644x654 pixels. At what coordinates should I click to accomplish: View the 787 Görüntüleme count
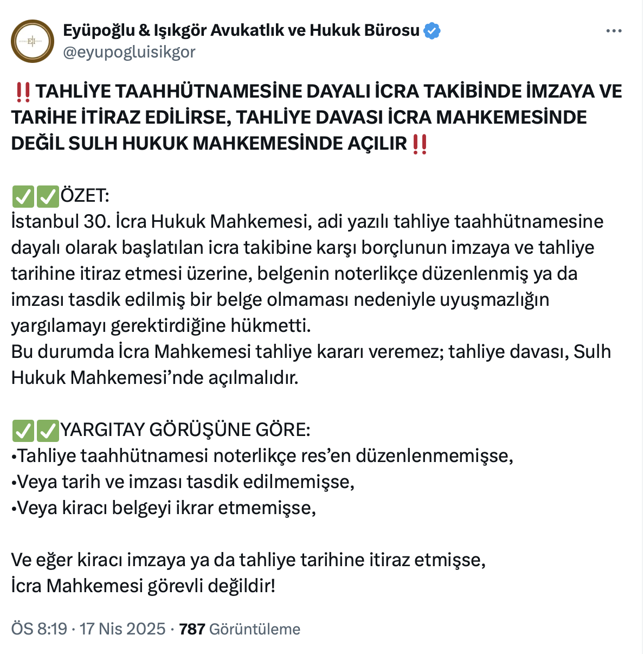pos(240,629)
